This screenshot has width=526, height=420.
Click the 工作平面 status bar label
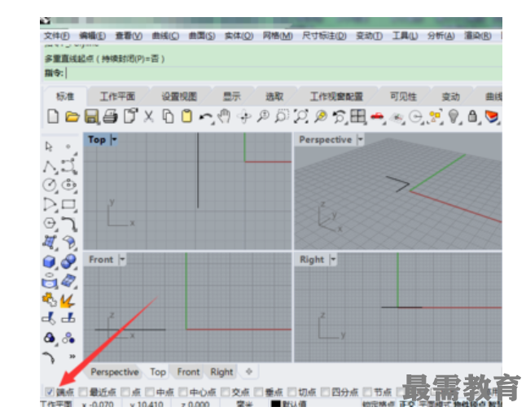[x=56, y=404]
